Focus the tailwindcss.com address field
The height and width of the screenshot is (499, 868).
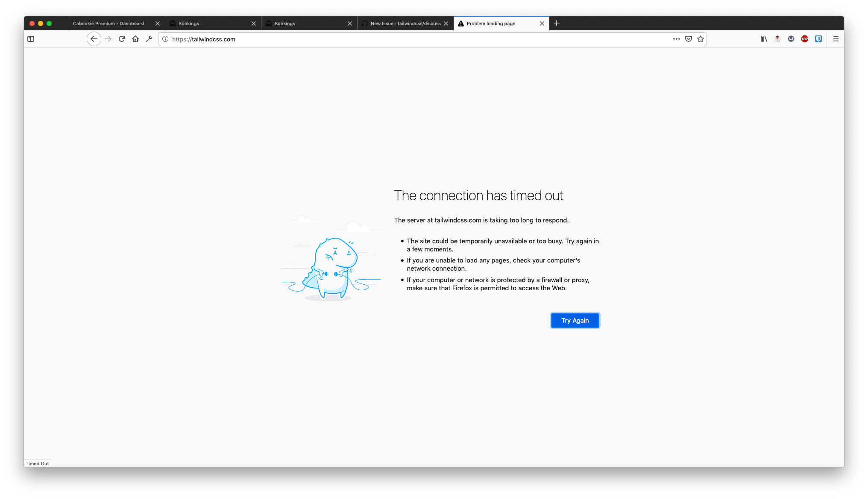click(x=384, y=39)
